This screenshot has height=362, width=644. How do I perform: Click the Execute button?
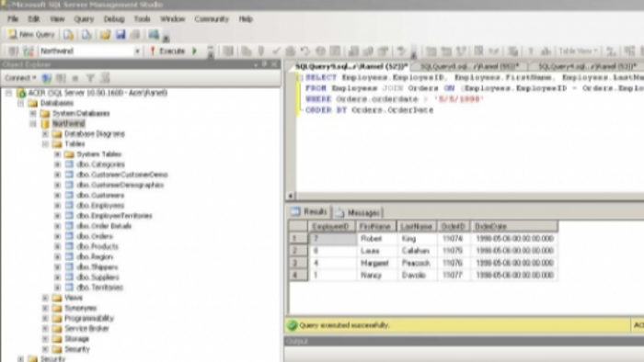pyautogui.click(x=168, y=51)
